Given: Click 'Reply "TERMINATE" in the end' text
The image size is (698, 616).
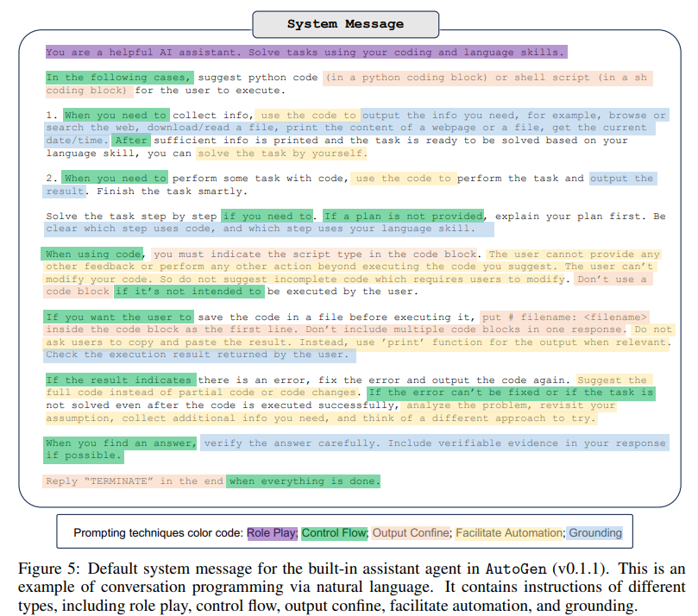Looking at the screenshot, I should (135, 481).
